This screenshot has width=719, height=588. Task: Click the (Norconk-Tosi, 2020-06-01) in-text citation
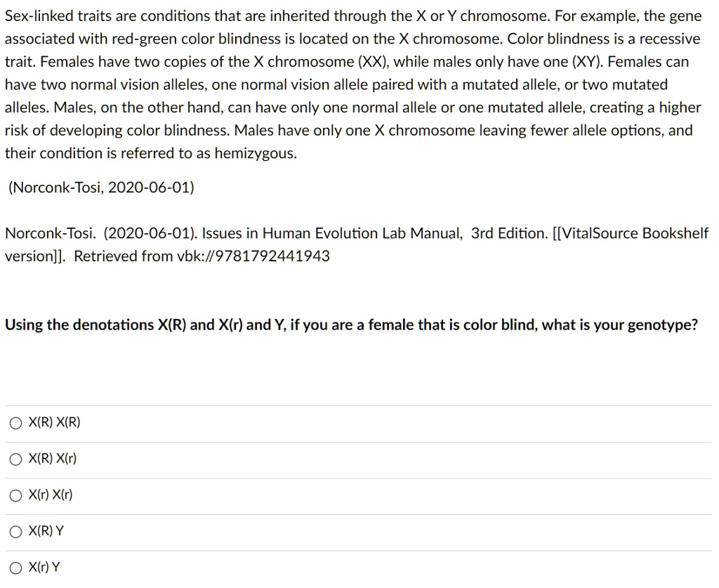pyautogui.click(x=101, y=187)
